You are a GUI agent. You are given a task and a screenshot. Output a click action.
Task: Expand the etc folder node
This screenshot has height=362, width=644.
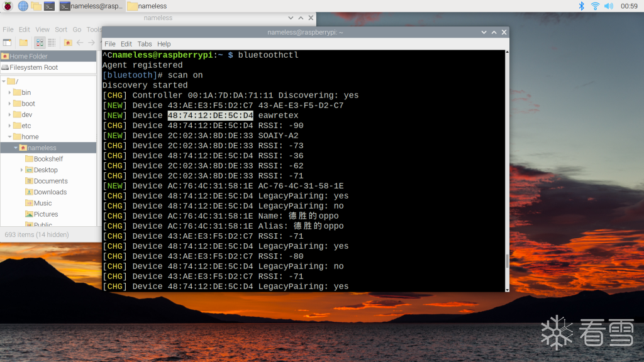coord(9,126)
